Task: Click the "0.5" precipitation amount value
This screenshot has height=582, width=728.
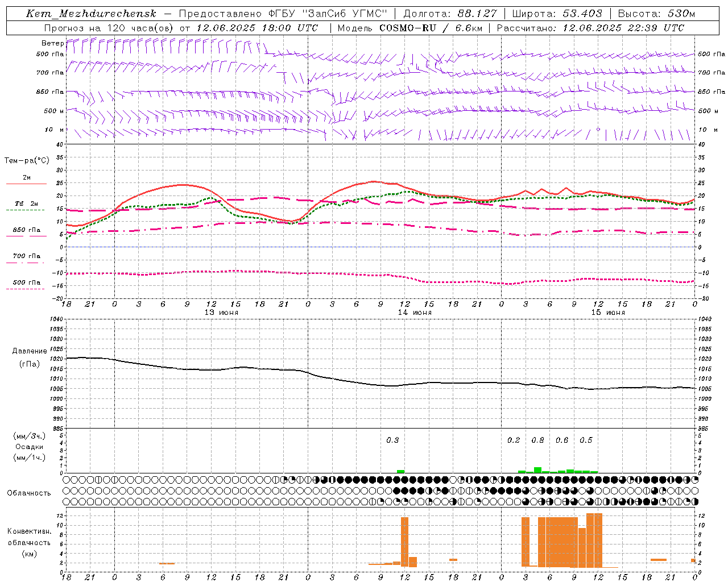Action: 586,440
